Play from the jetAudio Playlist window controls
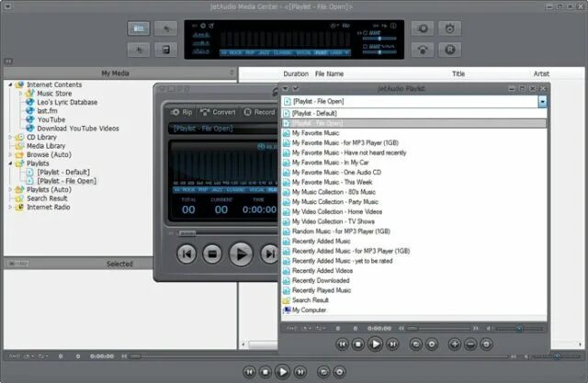The height and width of the screenshot is (383, 588). 375,344
